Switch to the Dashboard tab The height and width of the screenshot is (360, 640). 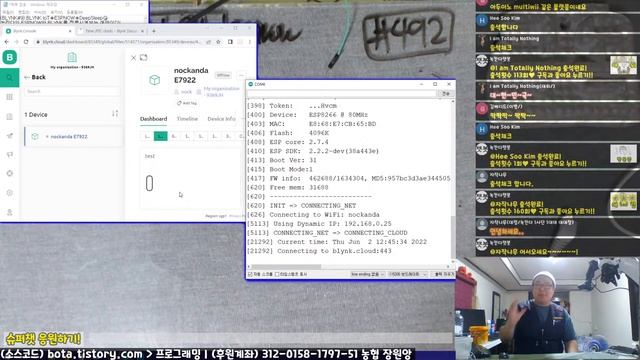pos(153,119)
